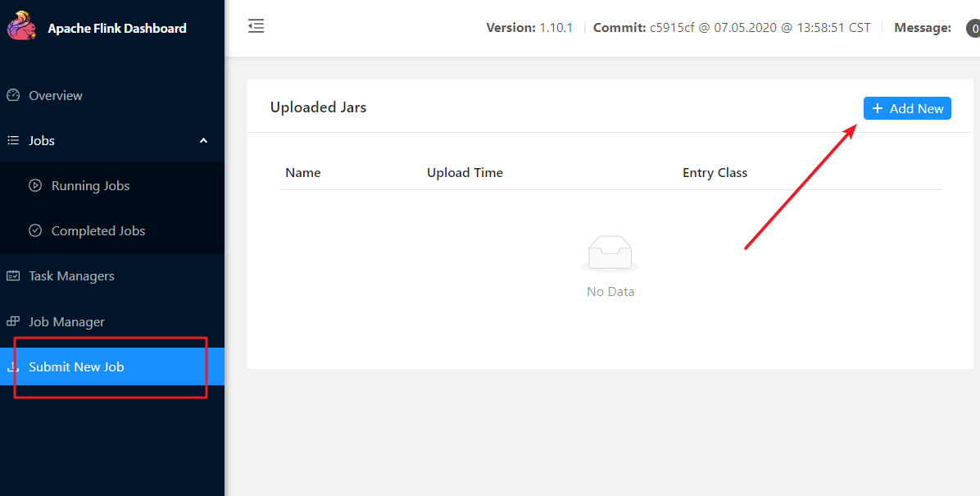
Task: Click the Upload Time column header
Action: point(465,173)
